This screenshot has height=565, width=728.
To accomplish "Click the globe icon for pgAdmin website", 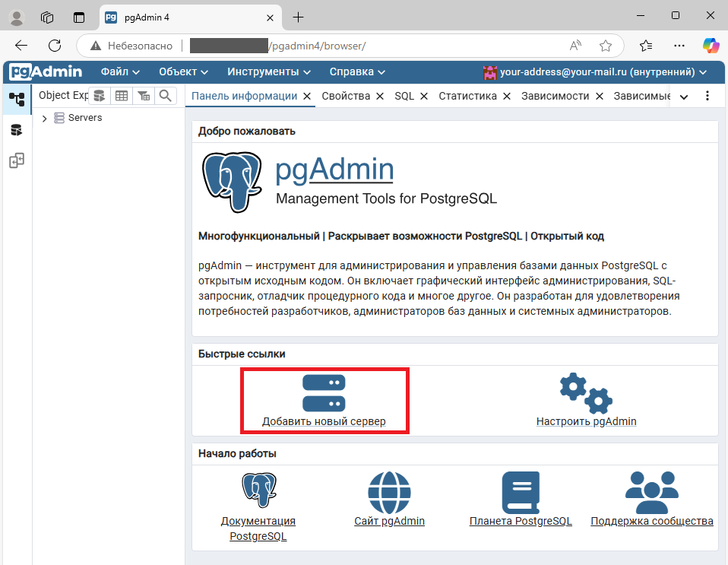I will click(x=389, y=493).
